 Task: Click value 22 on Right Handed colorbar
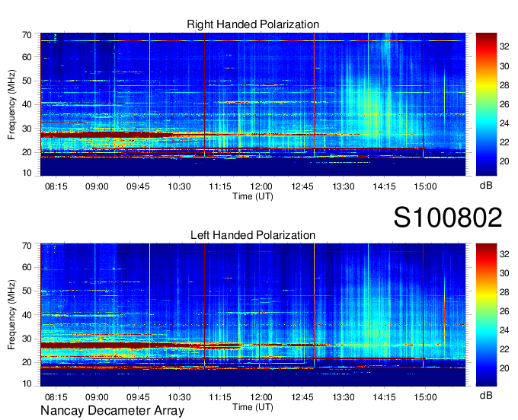tap(504, 142)
